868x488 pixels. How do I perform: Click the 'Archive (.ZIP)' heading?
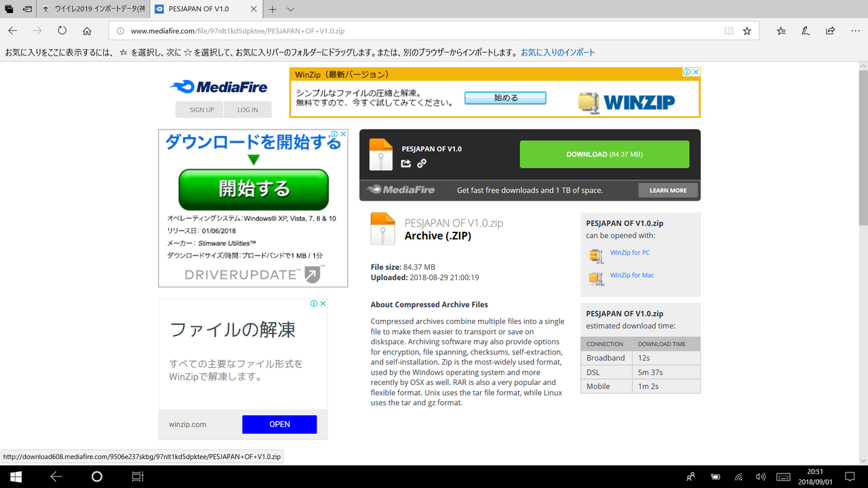[437, 236]
